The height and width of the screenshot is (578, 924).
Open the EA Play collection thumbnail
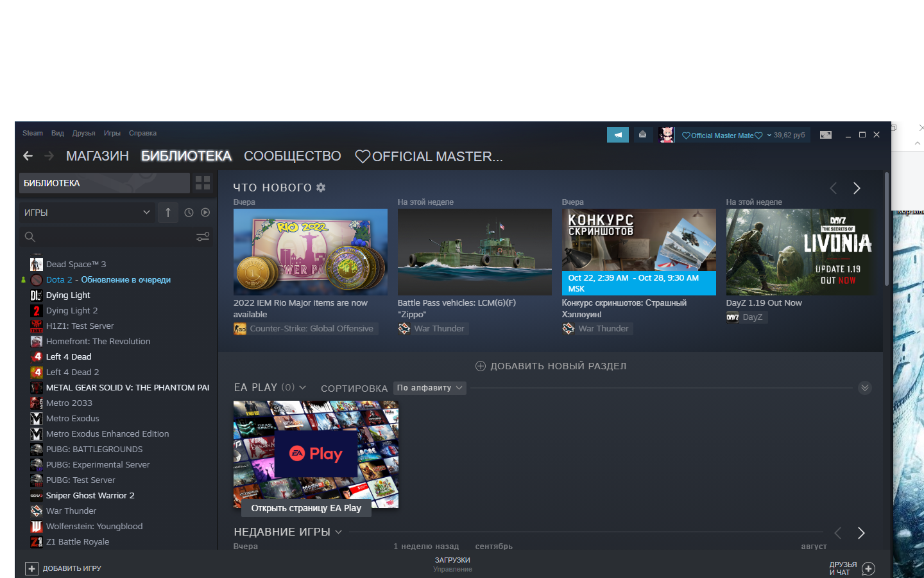pos(316,454)
